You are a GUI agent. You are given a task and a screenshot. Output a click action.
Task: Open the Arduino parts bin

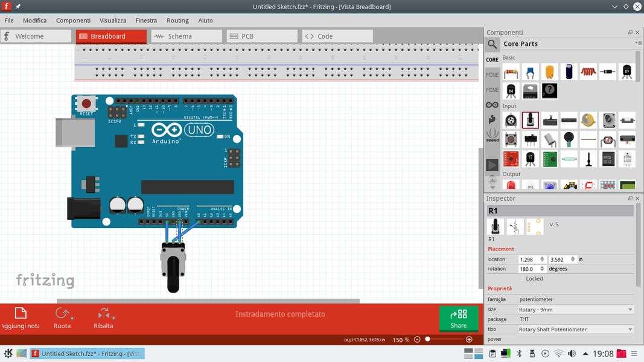[493, 105]
